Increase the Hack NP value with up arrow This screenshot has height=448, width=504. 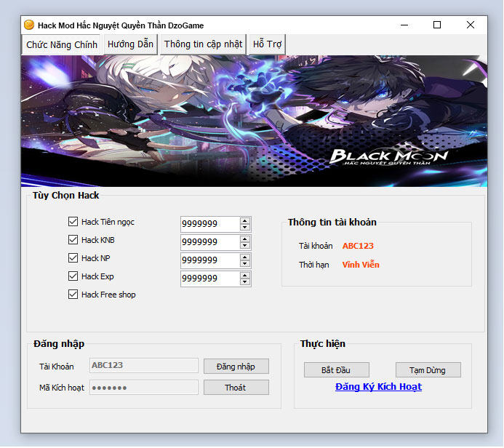[x=245, y=257]
